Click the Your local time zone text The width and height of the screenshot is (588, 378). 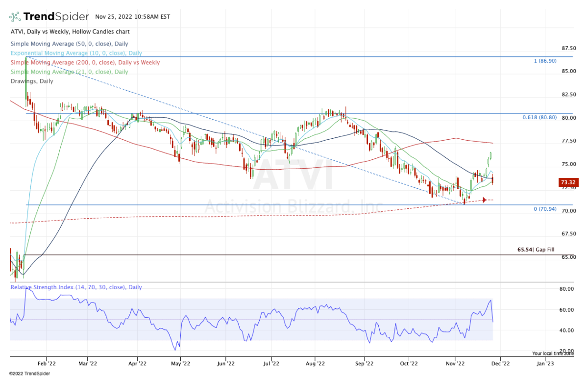tap(553, 353)
